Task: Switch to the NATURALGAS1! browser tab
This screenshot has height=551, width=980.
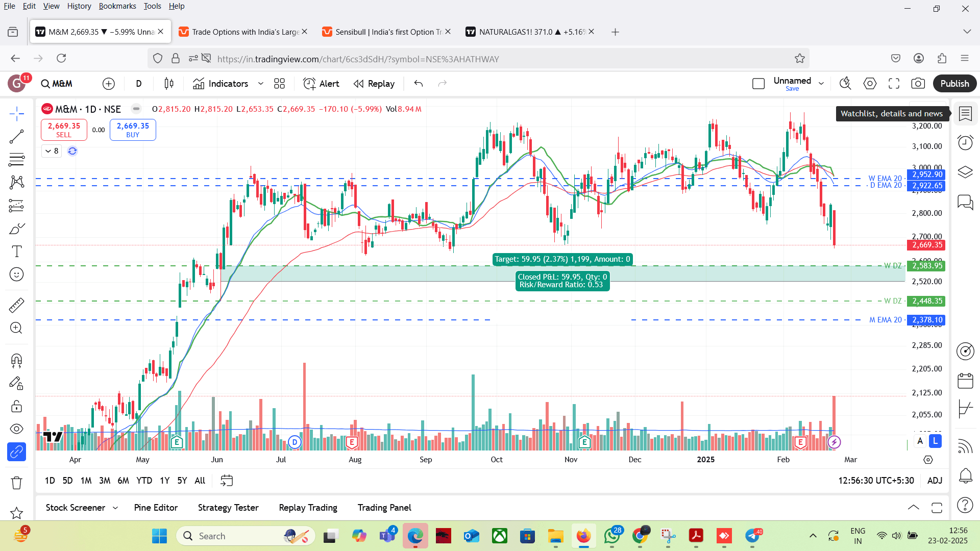Action: click(530, 32)
